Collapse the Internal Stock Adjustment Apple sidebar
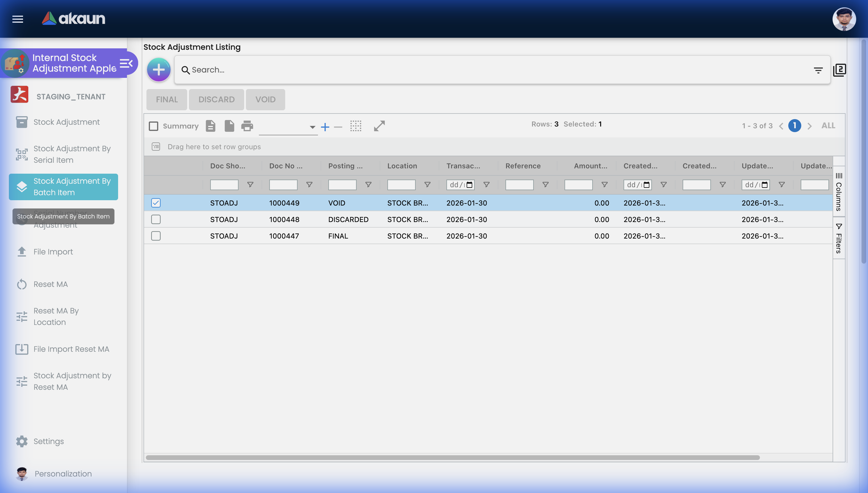Viewport: 868px width, 493px height. pos(126,63)
